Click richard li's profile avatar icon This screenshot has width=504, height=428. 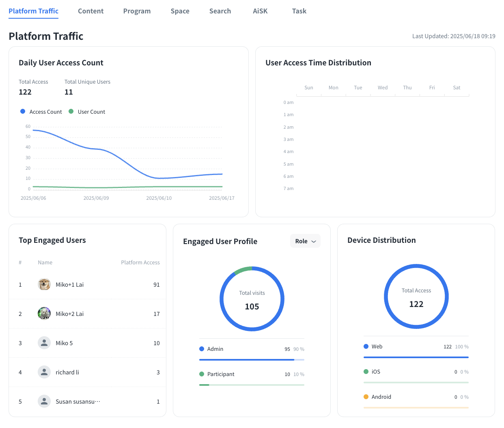[x=44, y=372]
